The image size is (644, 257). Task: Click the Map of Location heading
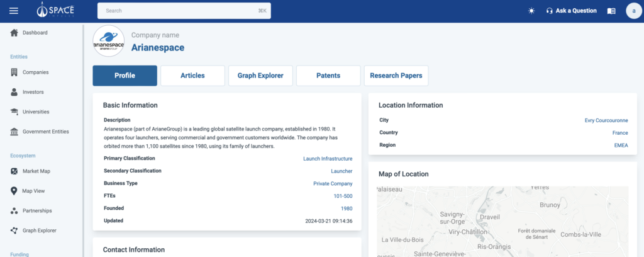pos(404,174)
